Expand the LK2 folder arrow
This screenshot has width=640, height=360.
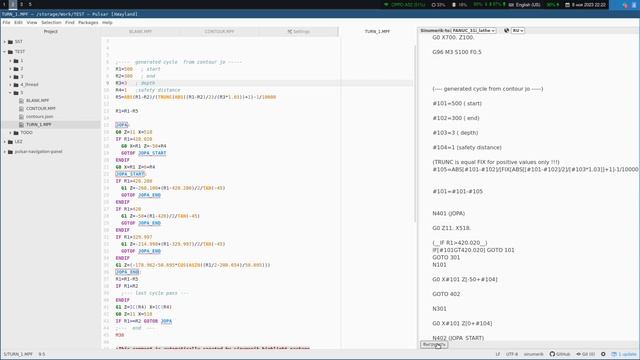5,142
